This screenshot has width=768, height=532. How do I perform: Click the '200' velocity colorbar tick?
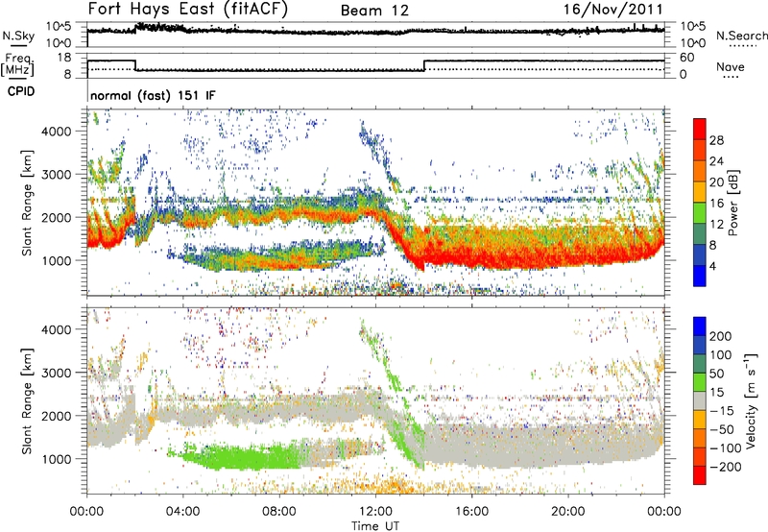click(x=721, y=336)
